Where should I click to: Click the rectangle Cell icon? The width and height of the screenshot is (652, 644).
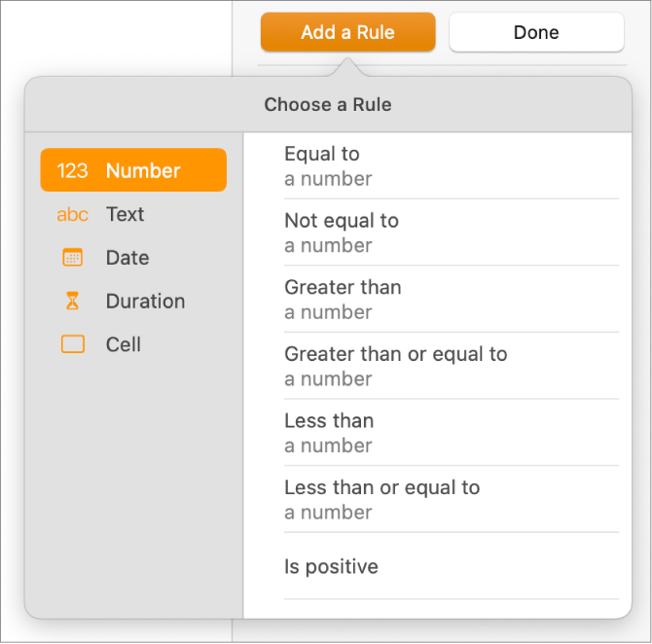[73, 344]
